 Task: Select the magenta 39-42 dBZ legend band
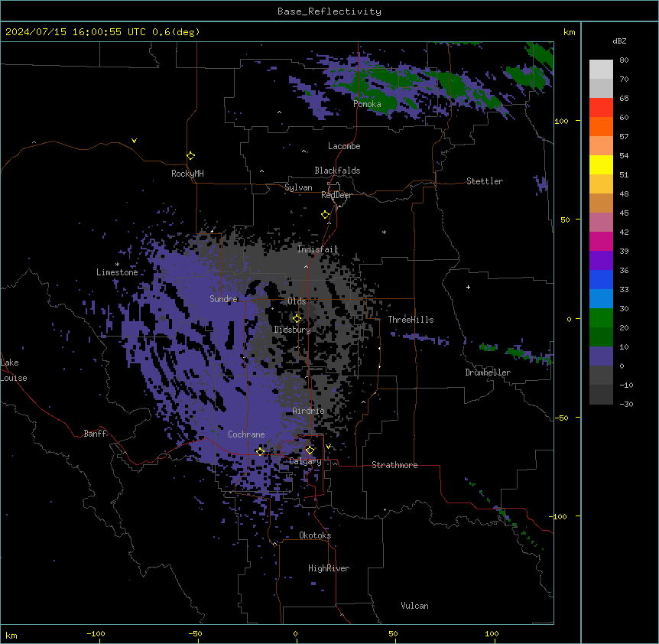[601, 241]
